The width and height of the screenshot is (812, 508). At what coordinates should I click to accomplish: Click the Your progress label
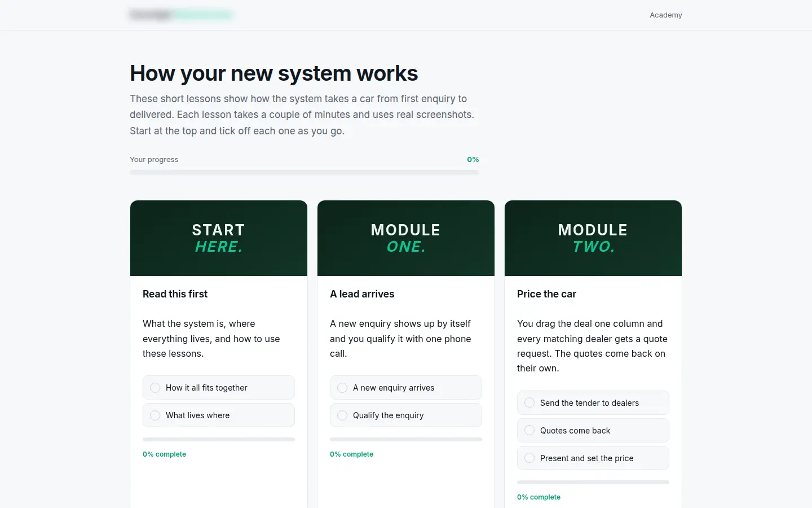click(x=154, y=160)
